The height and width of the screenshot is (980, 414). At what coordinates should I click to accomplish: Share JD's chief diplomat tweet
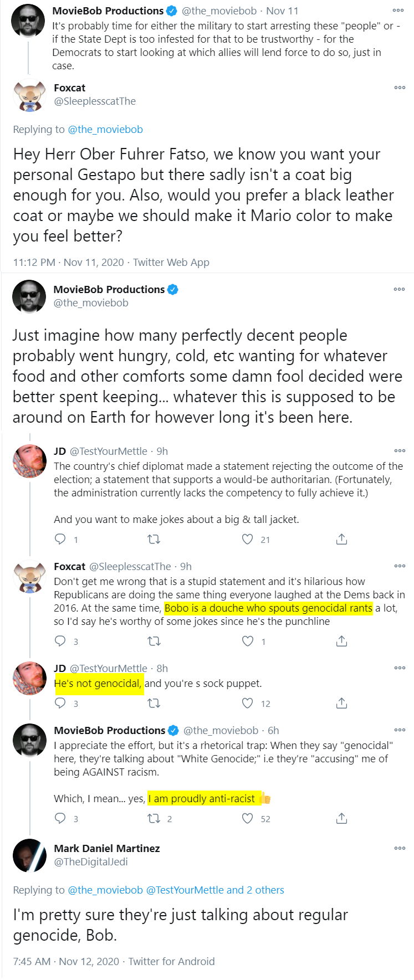(x=342, y=539)
